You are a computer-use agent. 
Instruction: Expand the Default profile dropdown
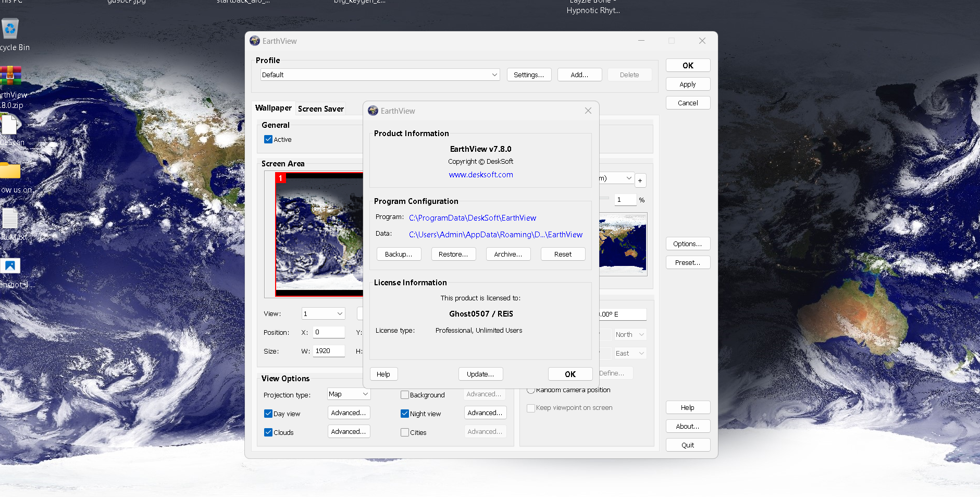click(380, 75)
